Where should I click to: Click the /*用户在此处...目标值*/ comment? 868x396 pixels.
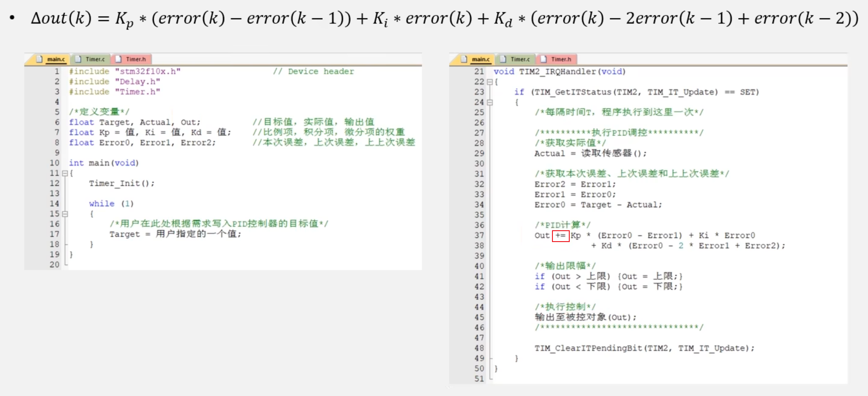[219, 223]
